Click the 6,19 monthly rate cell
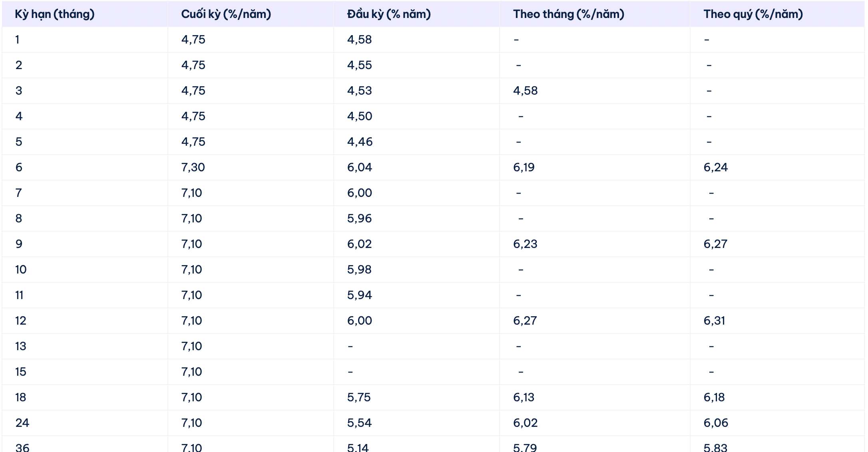Image resolution: width=868 pixels, height=452 pixels. [524, 167]
